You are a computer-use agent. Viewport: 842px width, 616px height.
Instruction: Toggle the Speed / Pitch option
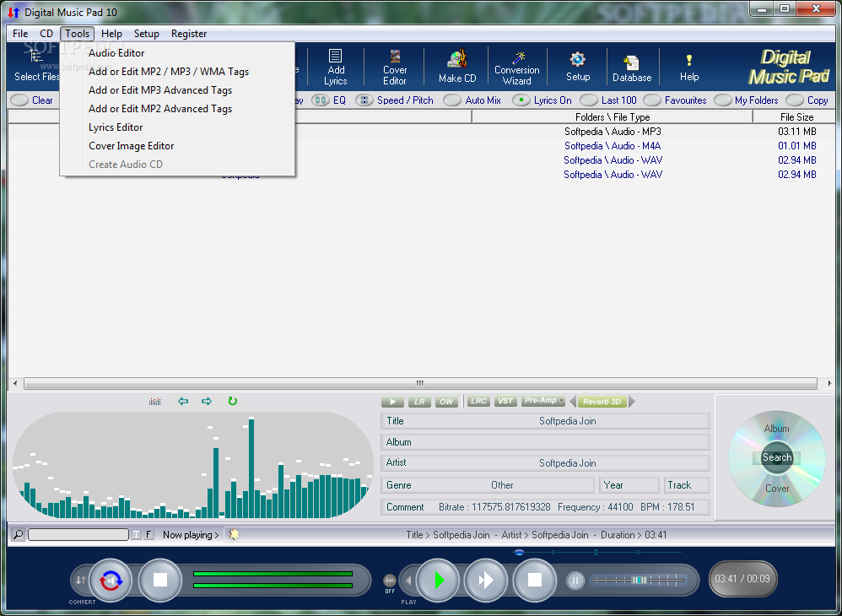click(x=394, y=100)
